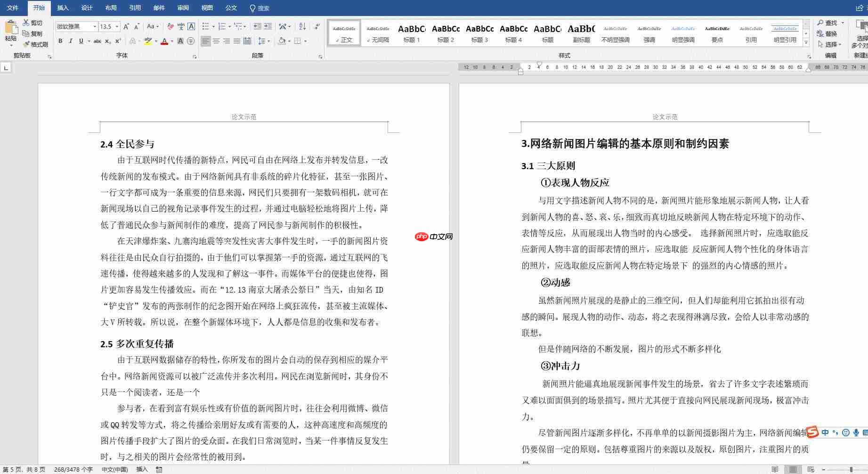This screenshot has height=474, width=868.
Task: Adjust the zoom slider
Action: point(852,469)
